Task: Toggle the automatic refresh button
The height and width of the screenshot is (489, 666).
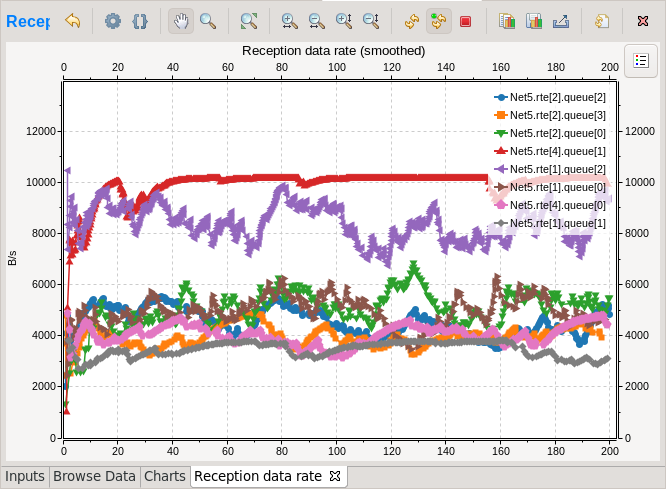Action: coord(439,21)
